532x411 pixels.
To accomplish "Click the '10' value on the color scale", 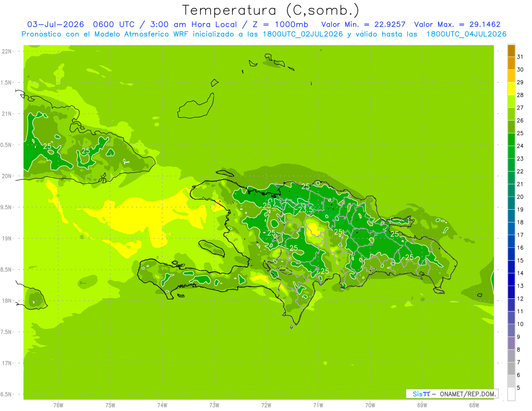I will point(520,324).
